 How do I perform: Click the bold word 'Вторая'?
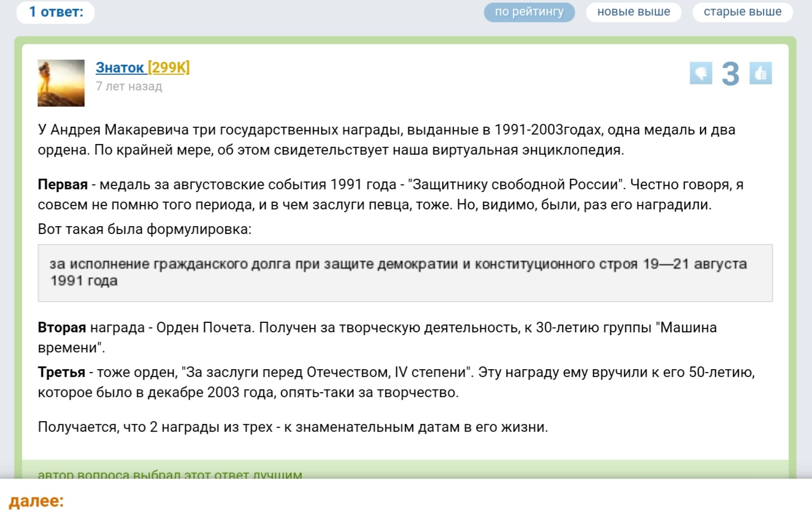pyautogui.click(x=62, y=328)
